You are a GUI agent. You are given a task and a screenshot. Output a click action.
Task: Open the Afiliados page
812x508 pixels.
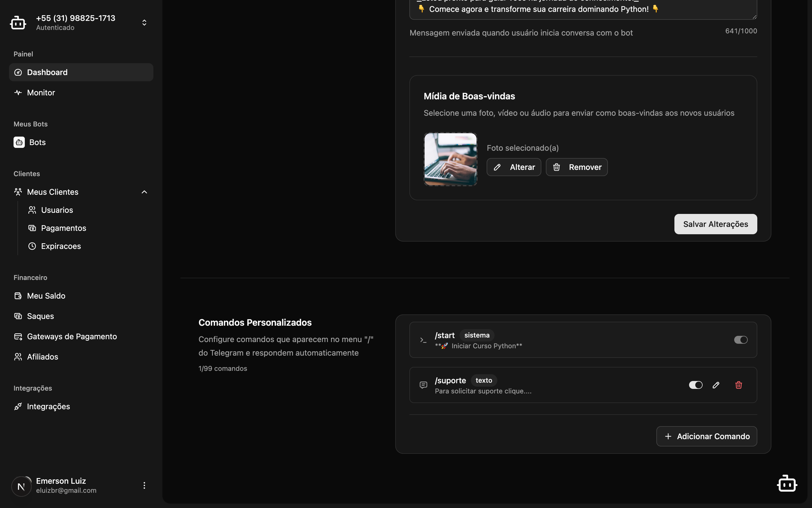click(81, 357)
